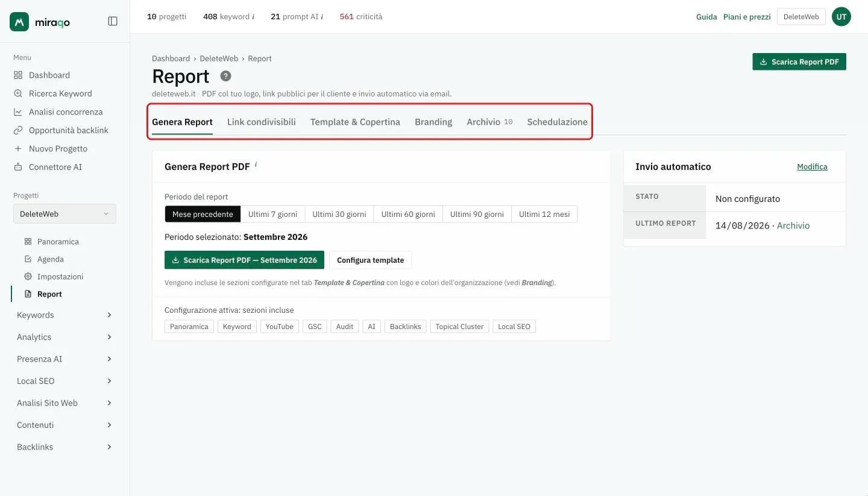
Task: Click info icon next to Genera Report PDF
Action: 256,164
